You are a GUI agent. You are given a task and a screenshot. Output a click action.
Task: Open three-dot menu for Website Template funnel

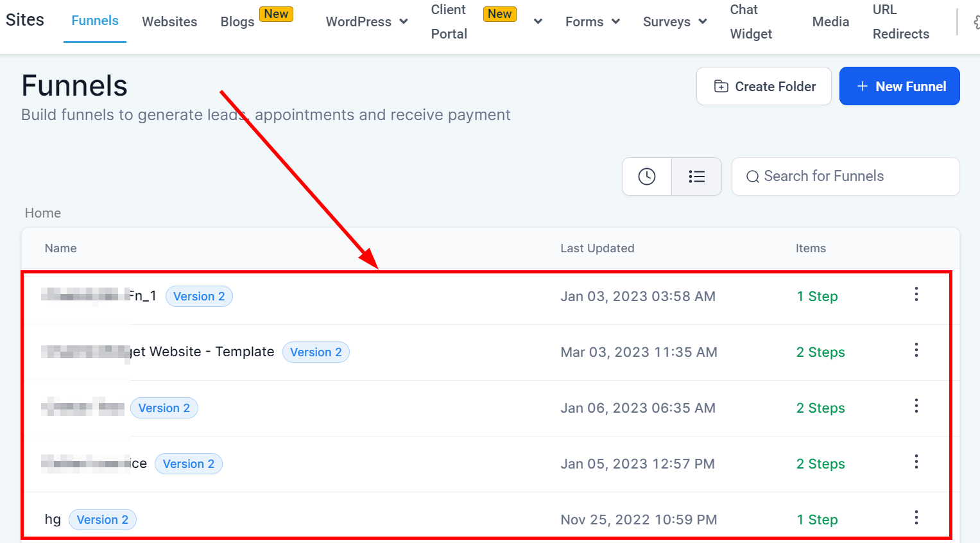916,350
